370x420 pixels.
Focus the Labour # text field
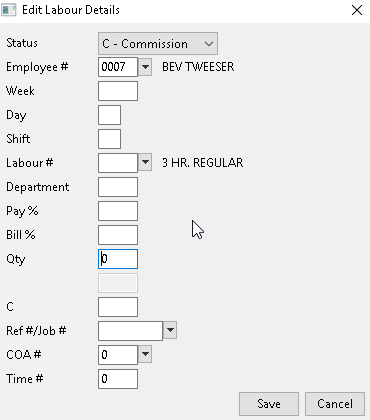tap(118, 163)
